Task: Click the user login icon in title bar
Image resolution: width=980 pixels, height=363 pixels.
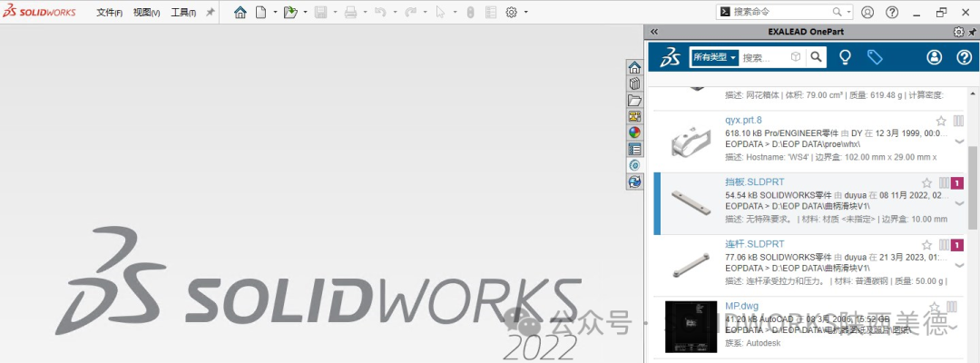Action: click(x=867, y=12)
